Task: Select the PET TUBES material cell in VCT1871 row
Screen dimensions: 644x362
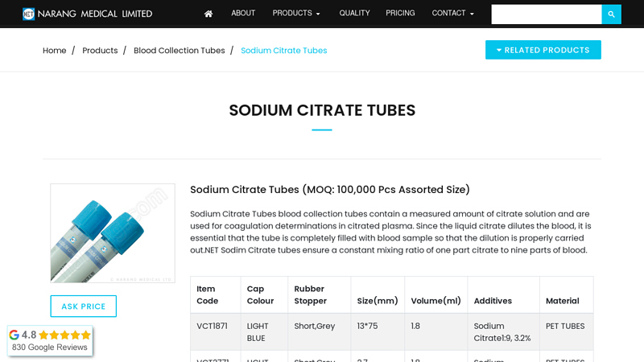Action: [566, 332]
